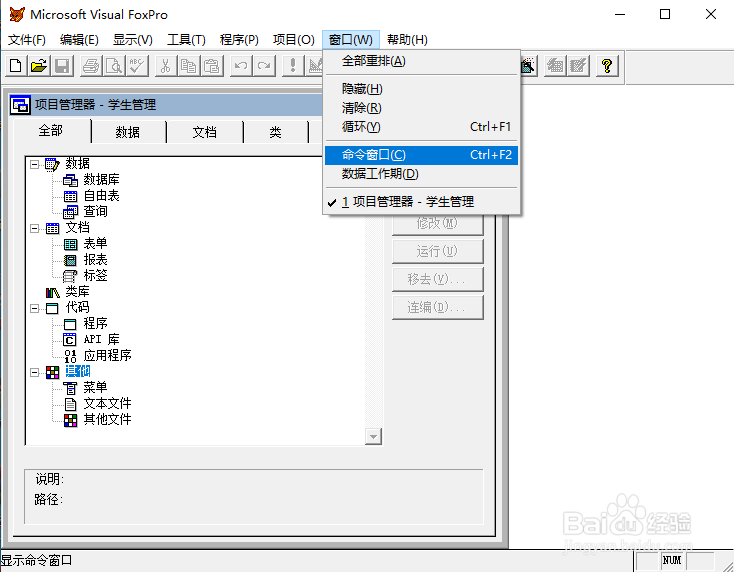
Task: Click the 运行(U) button
Action: click(437, 251)
